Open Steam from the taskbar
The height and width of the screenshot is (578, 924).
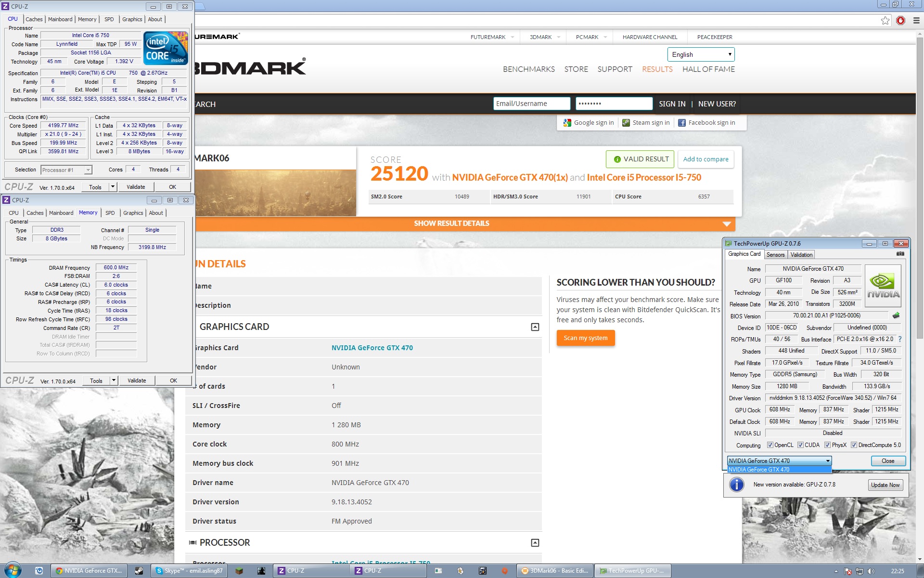point(139,571)
